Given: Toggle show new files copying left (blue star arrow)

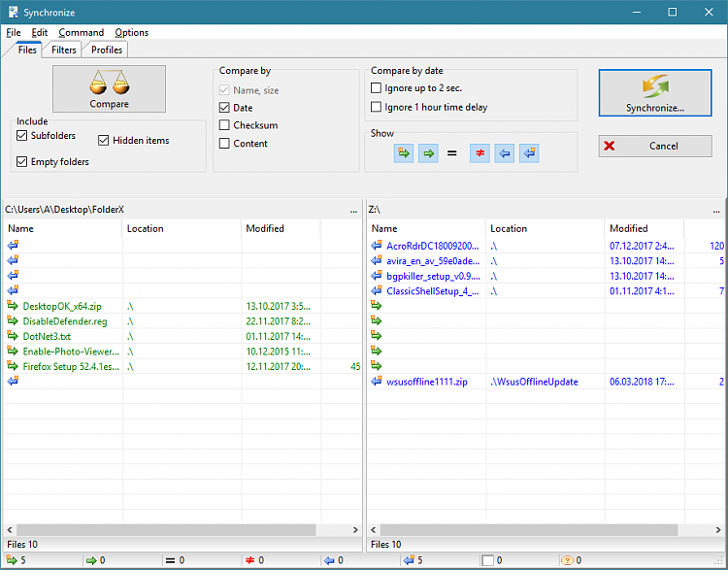Looking at the screenshot, I should [529, 153].
